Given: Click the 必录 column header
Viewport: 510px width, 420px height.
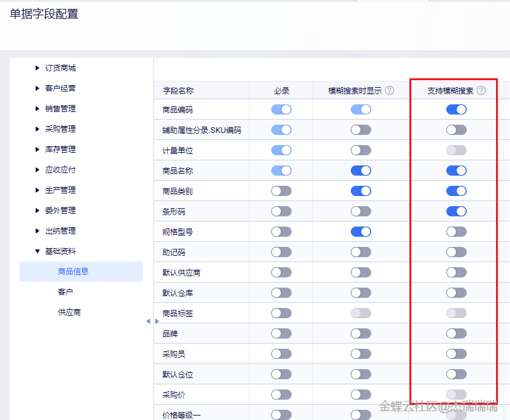Looking at the screenshot, I should point(281,91).
